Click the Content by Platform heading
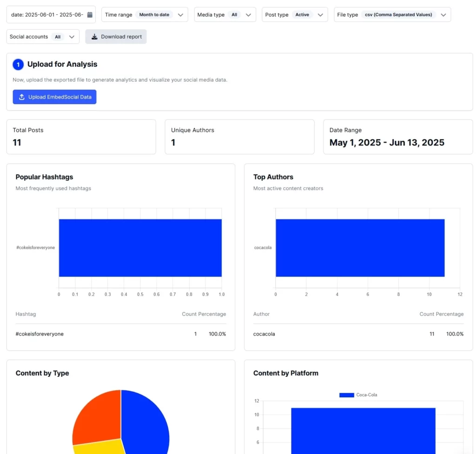 pyautogui.click(x=286, y=373)
